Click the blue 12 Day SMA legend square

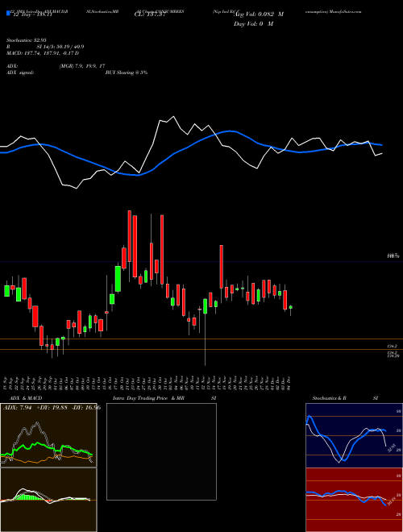click(x=8, y=14)
